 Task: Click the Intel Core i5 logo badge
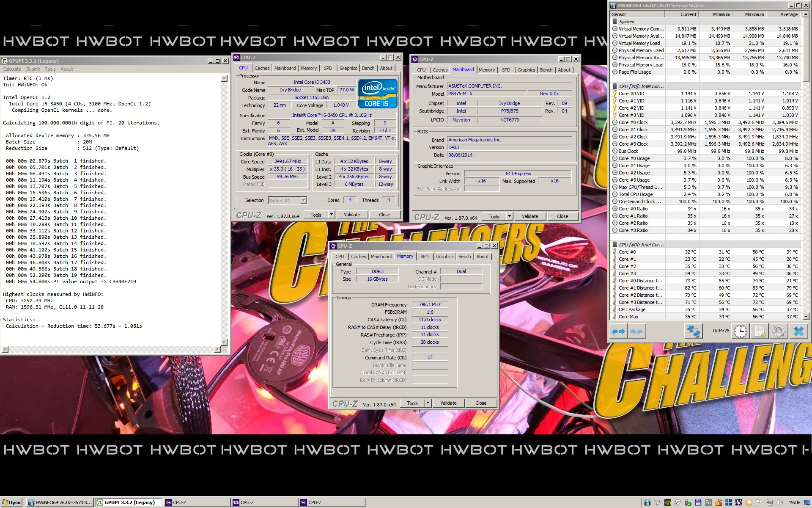pyautogui.click(x=377, y=94)
